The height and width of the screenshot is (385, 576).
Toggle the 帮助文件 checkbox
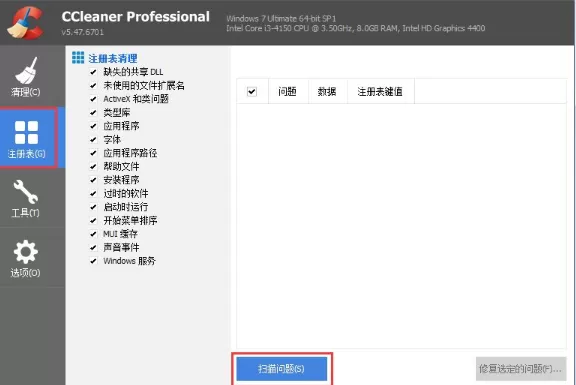pyautogui.click(x=93, y=166)
